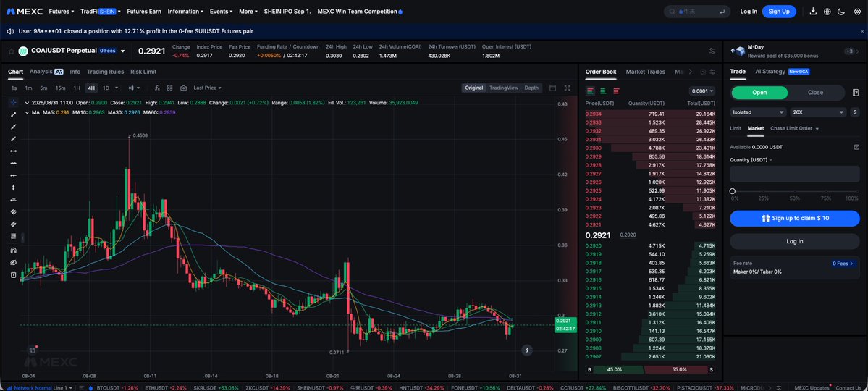The image size is (868, 391).
Task: Click the quantity input field
Action: tap(794, 174)
